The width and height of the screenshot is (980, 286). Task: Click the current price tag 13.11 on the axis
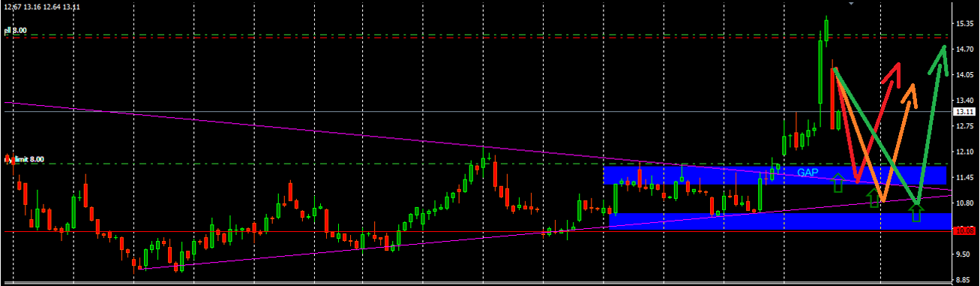963,111
